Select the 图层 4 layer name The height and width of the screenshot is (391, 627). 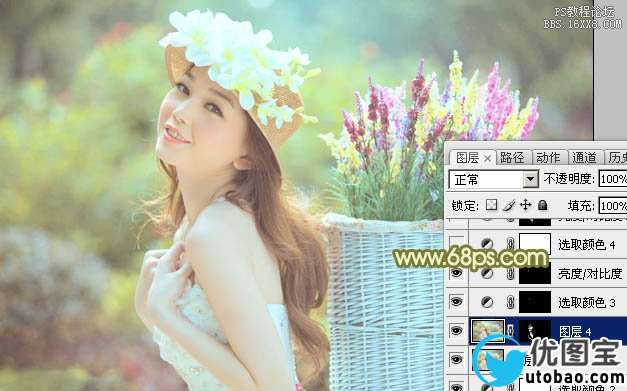tap(575, 331)
